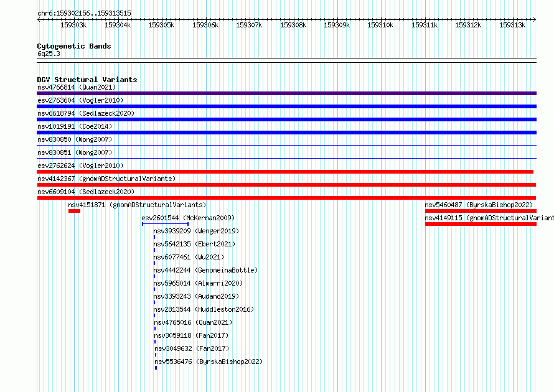The image size is (554, 392).
Task: Open nsv6077461 (Wu2021) variant
Action: [189, 257]
